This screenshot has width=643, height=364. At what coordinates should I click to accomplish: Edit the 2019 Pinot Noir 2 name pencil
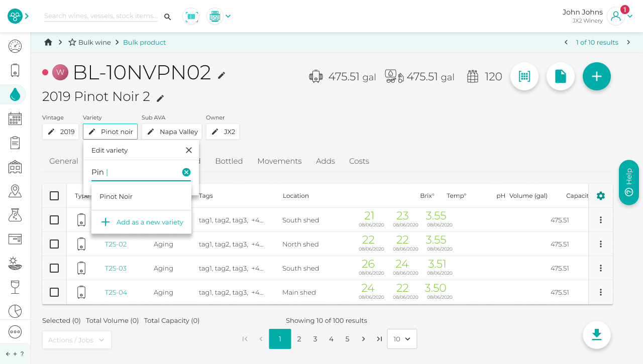160,98
